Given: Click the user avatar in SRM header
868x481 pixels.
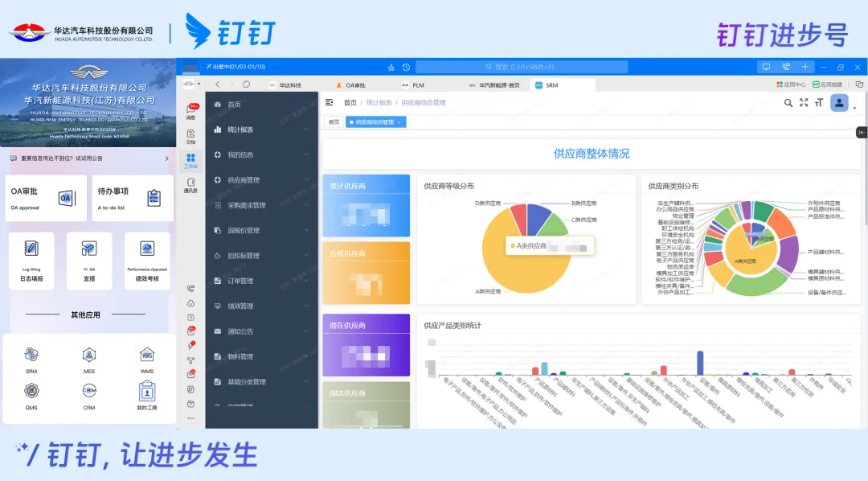Looking at the screenshot, I should 839,102.
